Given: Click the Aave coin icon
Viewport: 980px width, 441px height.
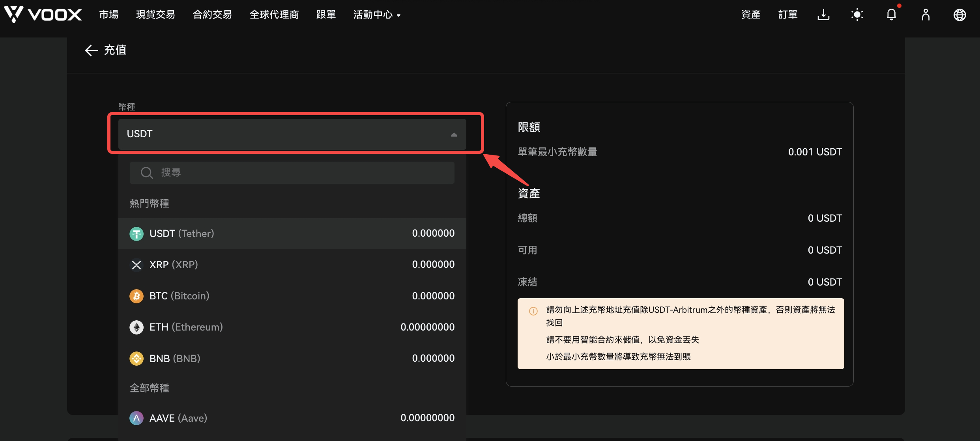Looking at the screenshot, I should tap(137, 418).
